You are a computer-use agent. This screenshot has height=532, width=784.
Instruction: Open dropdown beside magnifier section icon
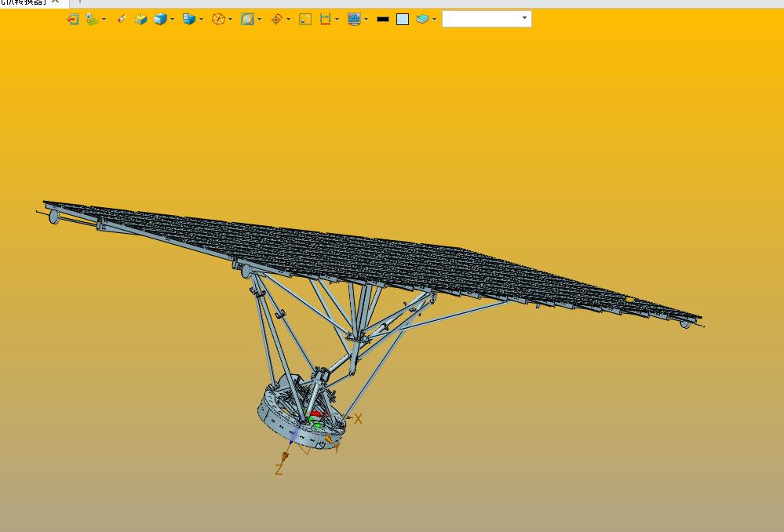(x=260, y=19)
